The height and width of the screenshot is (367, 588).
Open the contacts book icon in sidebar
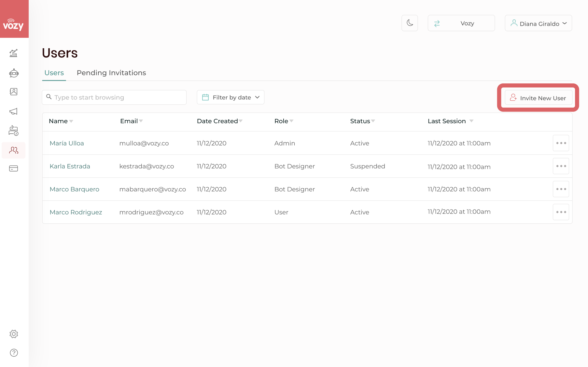click(13, 92)
